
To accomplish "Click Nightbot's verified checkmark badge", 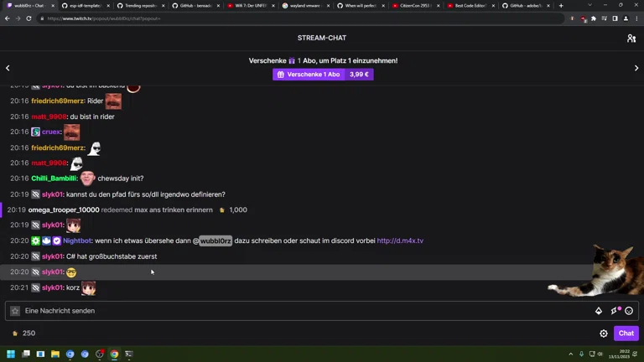I will tap(57, 241).
